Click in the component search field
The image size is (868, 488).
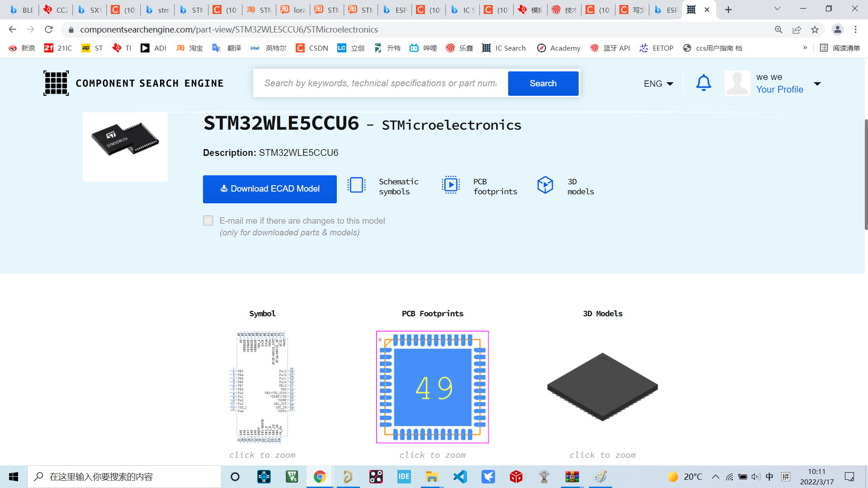pyautogui.click(x=380, y=83)
